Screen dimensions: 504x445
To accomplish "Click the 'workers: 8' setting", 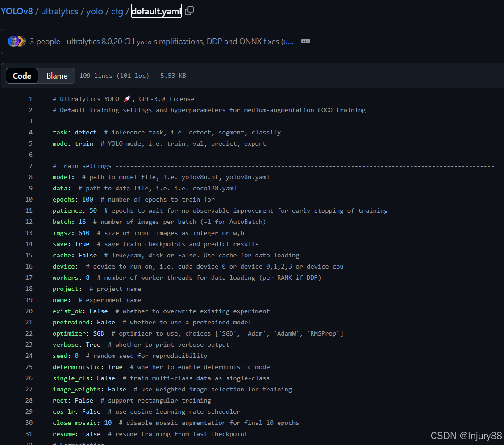I will [71, 277].
